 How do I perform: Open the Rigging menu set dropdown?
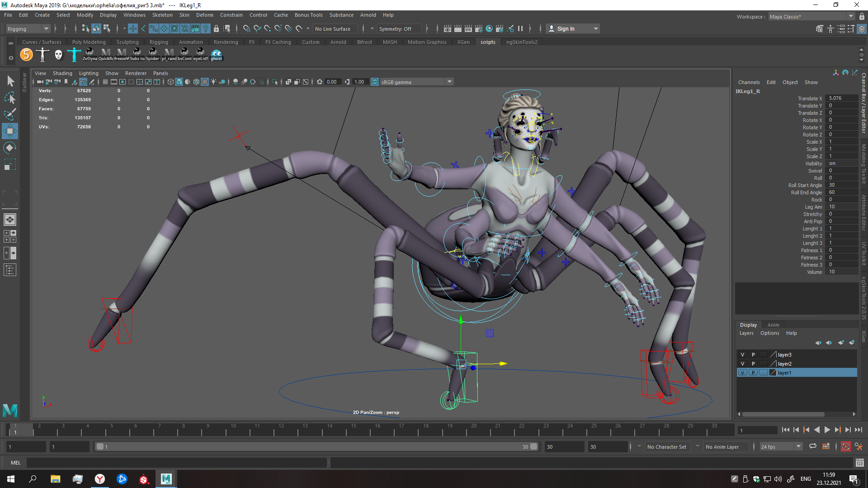[28, 29]
